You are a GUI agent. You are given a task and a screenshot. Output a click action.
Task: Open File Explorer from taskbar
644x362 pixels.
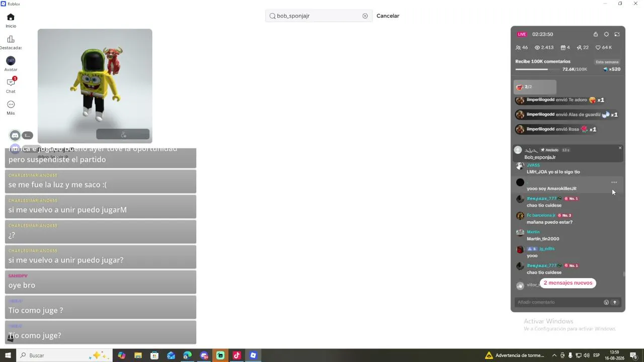138,355
